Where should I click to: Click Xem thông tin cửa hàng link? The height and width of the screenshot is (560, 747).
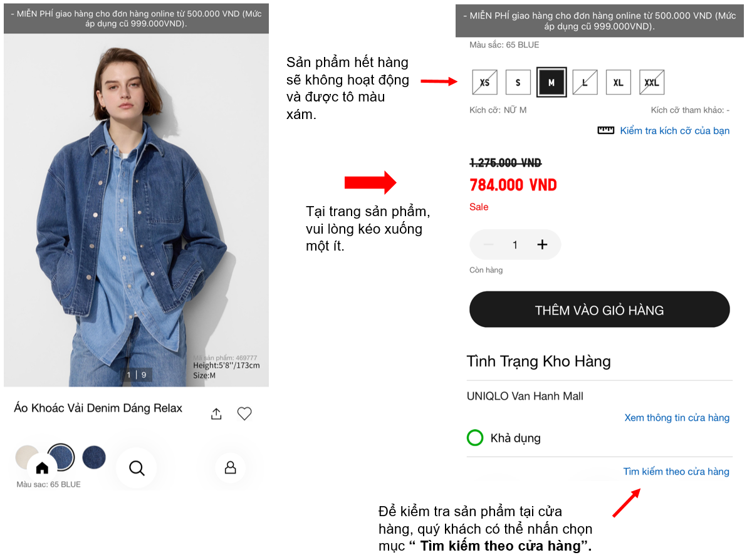tap(677, 418)
